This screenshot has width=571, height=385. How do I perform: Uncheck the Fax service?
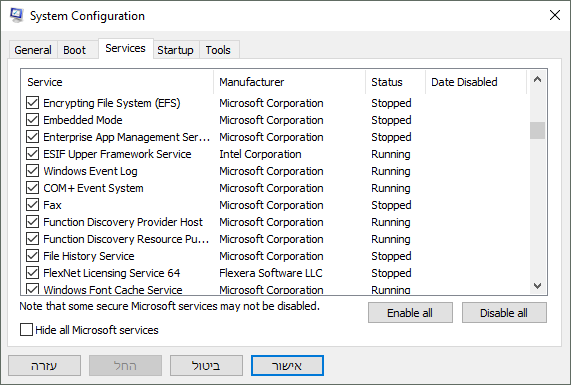(32, 205)
